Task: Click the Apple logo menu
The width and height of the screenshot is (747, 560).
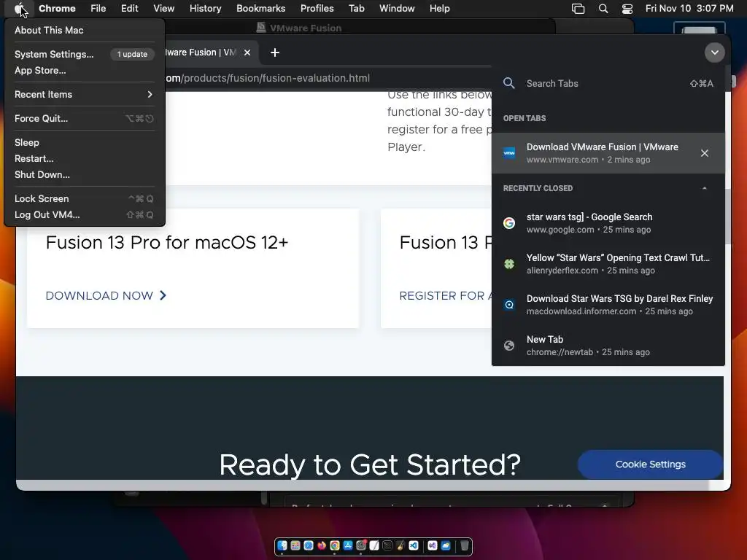Action: pyautogui.click(x=20, y=8)
